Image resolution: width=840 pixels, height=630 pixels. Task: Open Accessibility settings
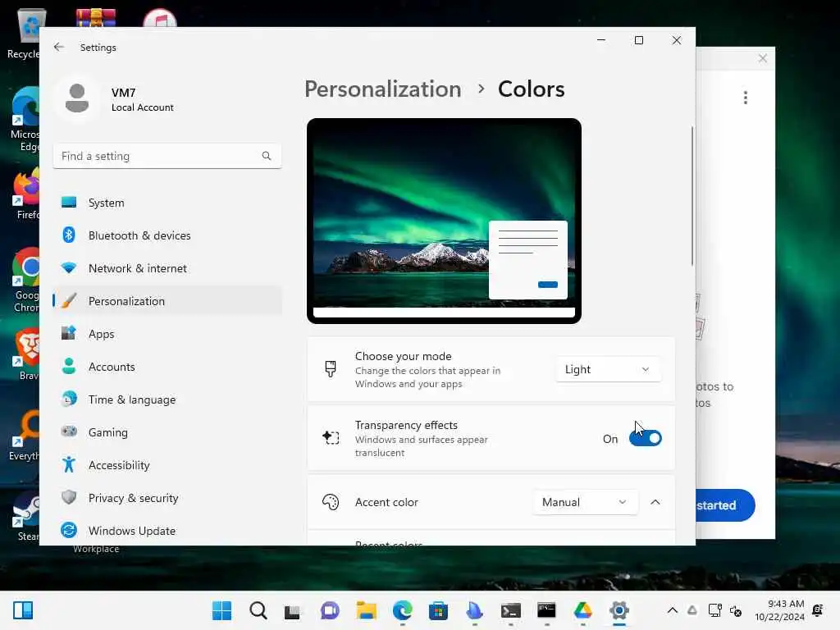pos(167,465)
